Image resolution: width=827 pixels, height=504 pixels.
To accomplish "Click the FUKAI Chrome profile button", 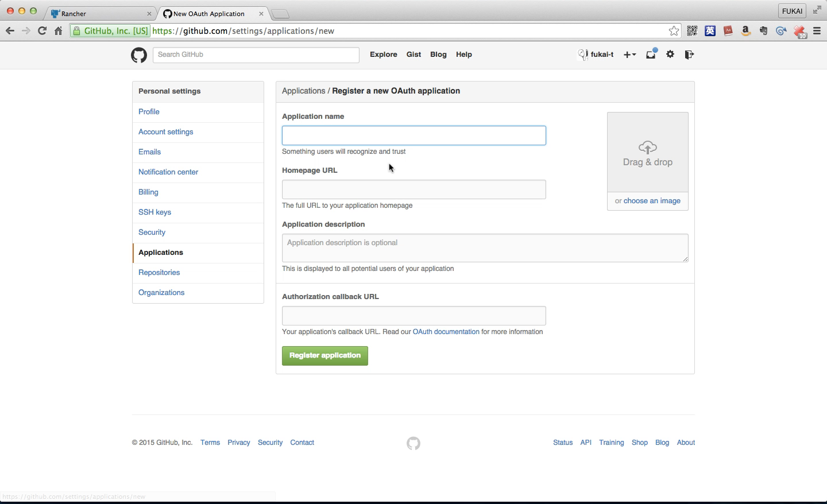I will 792,11.
